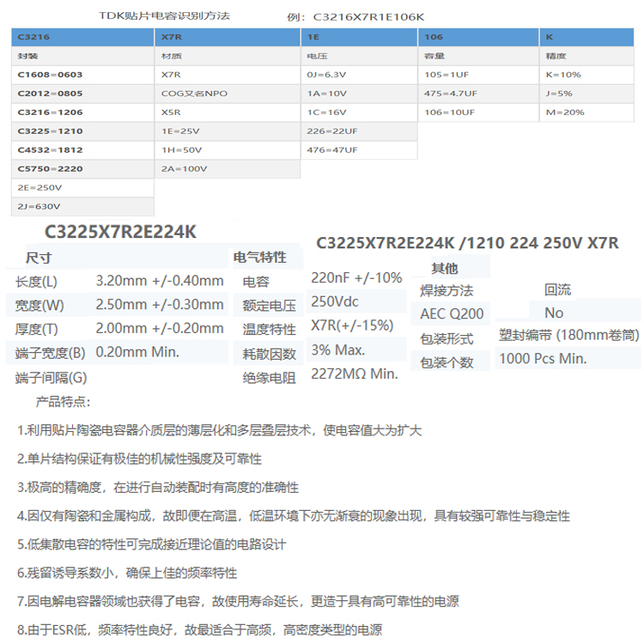This screenshot has height=644, width=644.
Task: Click the example code C3216X7R1E106K
Action: click(368, 17)
